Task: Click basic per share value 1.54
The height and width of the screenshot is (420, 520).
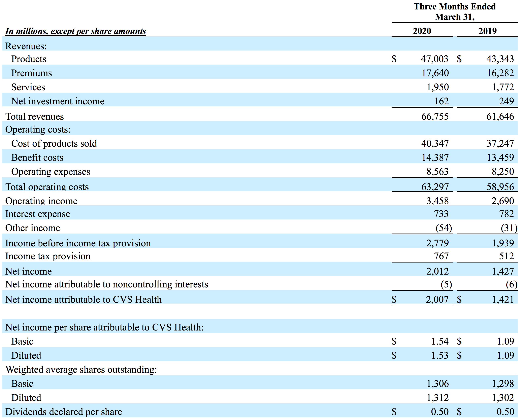Action: pos(440,341)
